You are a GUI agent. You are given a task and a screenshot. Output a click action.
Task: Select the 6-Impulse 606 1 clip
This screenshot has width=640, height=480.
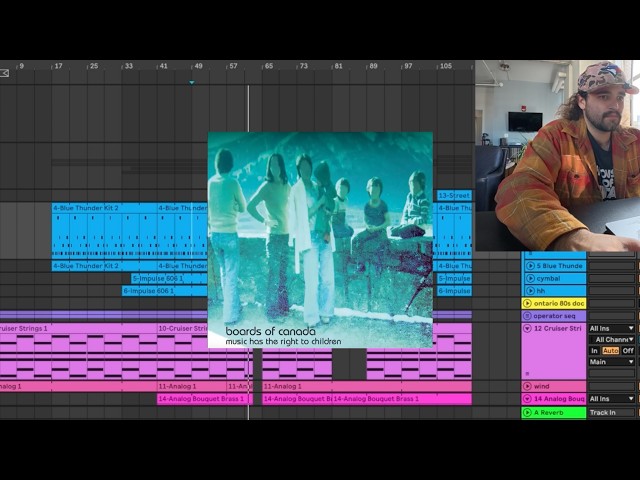[165, 291]
